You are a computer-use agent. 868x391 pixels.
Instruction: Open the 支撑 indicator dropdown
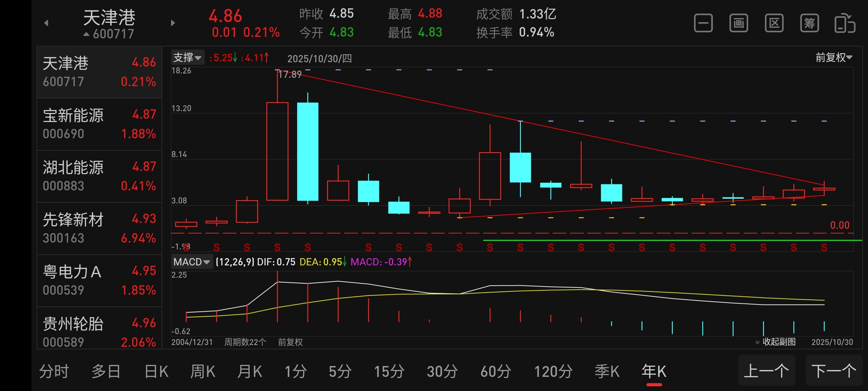(187, 58)
